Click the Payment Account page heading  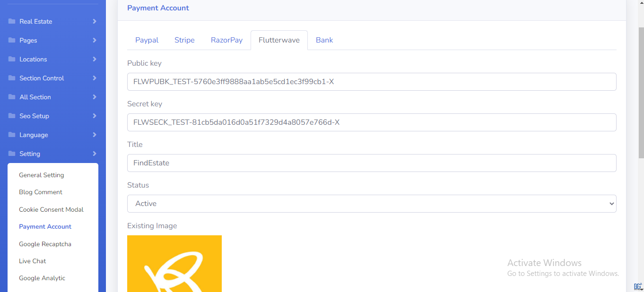point(158,8)
